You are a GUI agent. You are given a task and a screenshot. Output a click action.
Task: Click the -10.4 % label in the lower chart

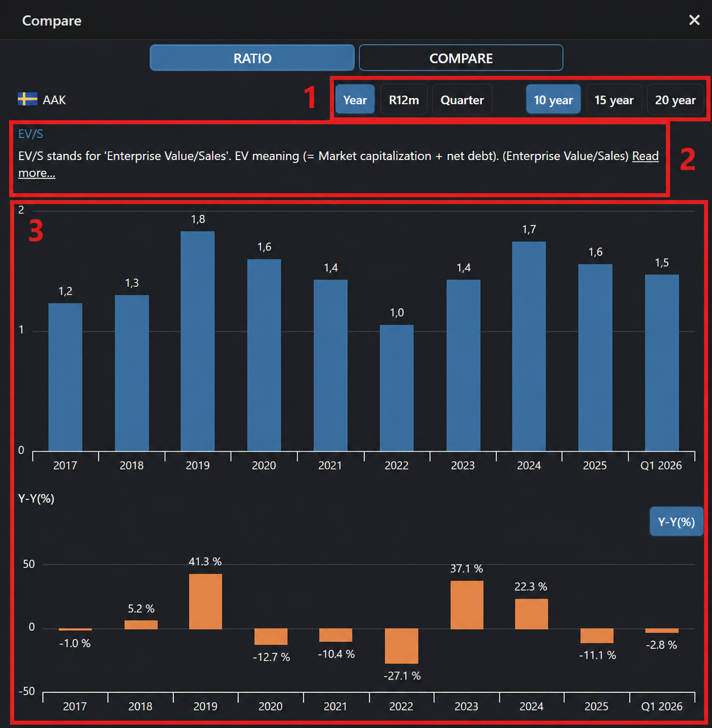pyautogui.click(x=336, y=654)
